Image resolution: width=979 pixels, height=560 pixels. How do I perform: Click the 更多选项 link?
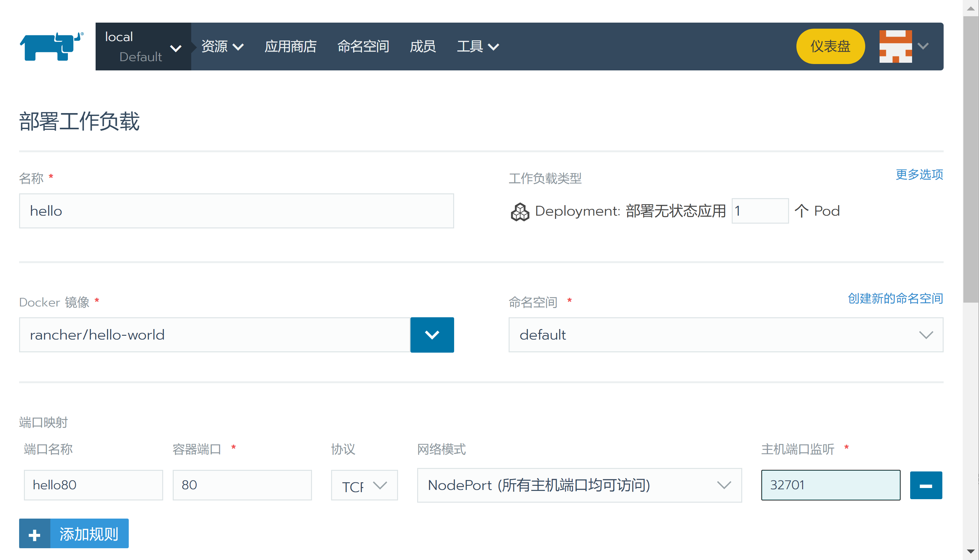[918, 175]
